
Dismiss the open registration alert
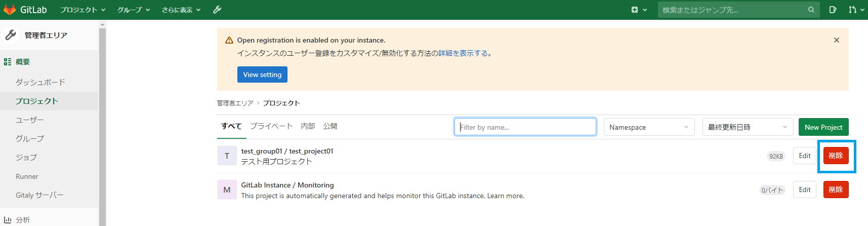tap(837, 40)
